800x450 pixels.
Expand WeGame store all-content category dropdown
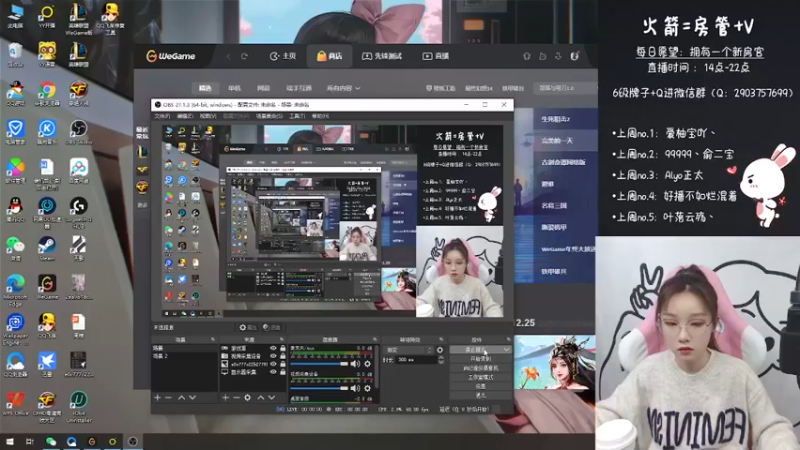pos(343,88)
